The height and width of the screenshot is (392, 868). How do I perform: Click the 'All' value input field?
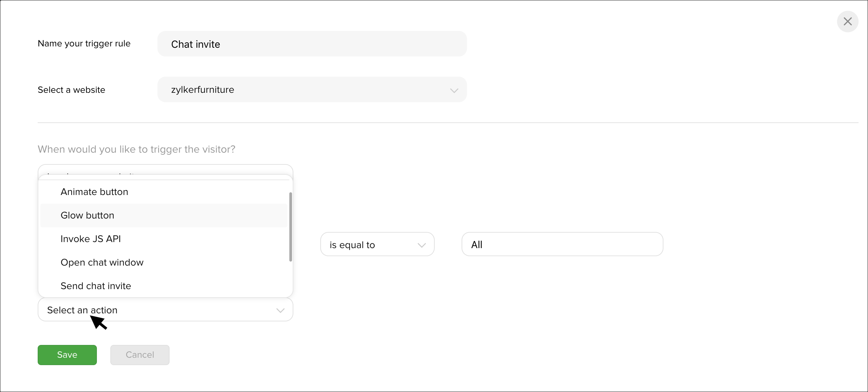coord(562,244)
